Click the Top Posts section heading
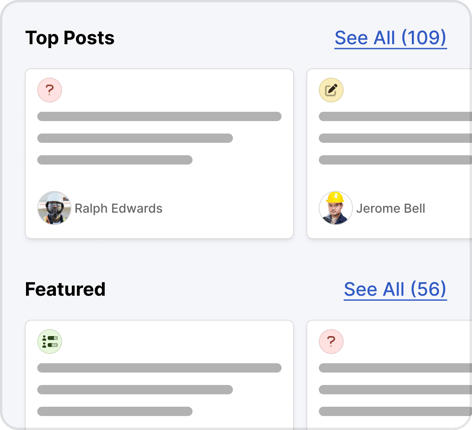Screen dimensions: 472x430 (70, 38)
